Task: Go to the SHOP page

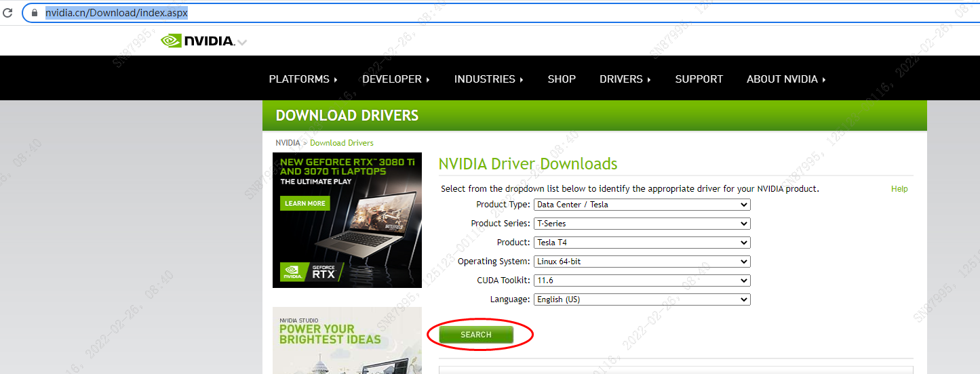Action: 562,79
